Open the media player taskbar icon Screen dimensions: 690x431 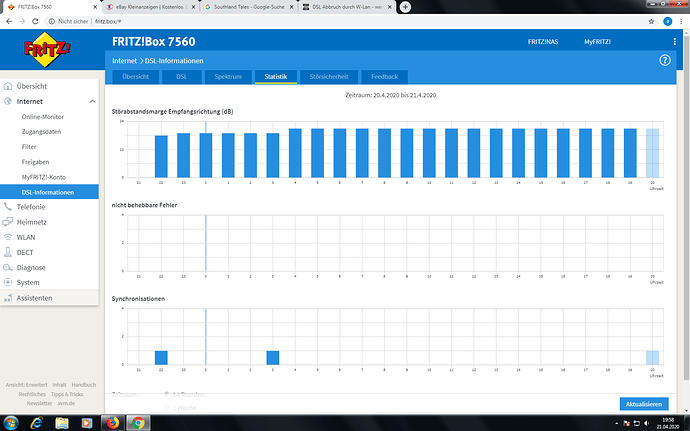pos(87,423)
